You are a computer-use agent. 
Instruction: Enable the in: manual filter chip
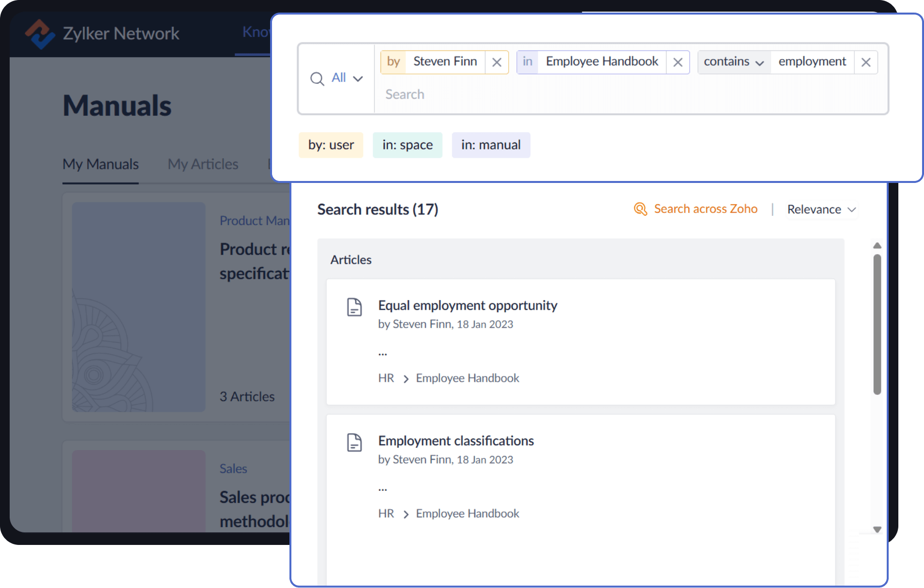pos(490,145)
